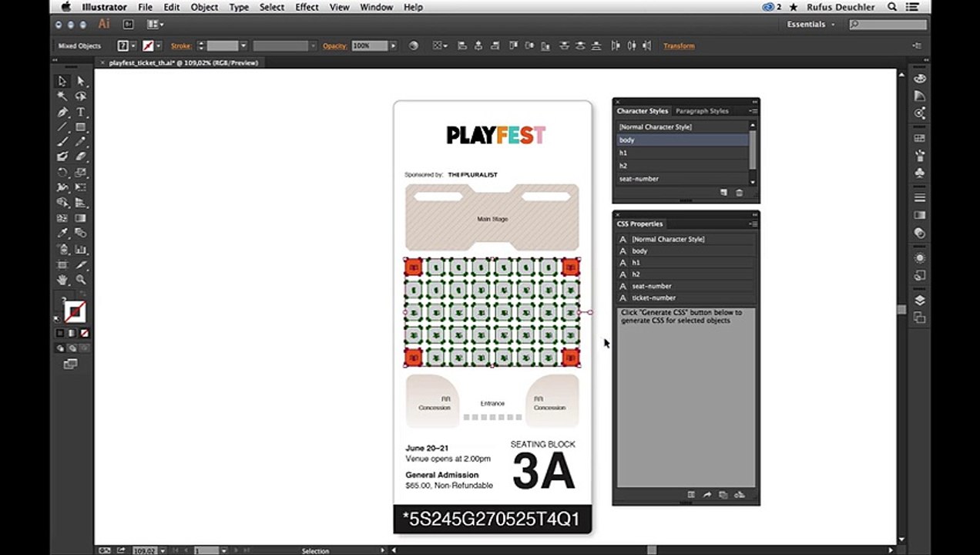Select the h1 character style
Image resolution: width=980 pixels, height=555 pixels.
tap(683, 153)
